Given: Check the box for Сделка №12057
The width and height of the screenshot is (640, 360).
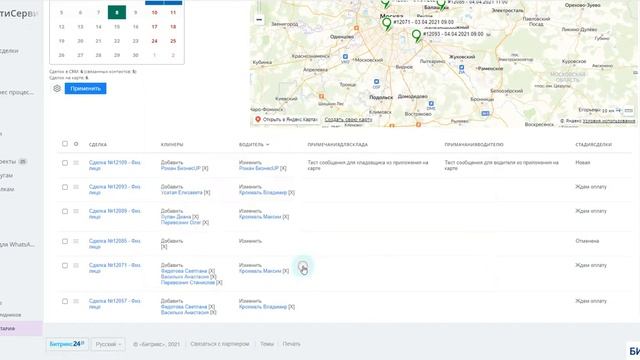Looking at the screenshot, I should point(65,301).
